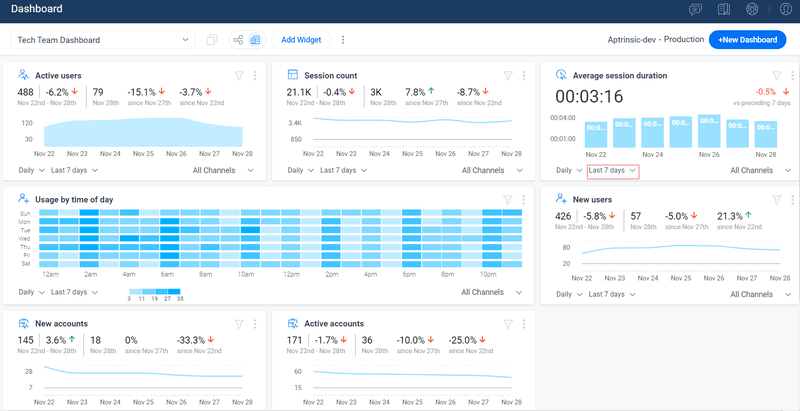Toggle the dashboard layout view icon

[x=255, y=40]
